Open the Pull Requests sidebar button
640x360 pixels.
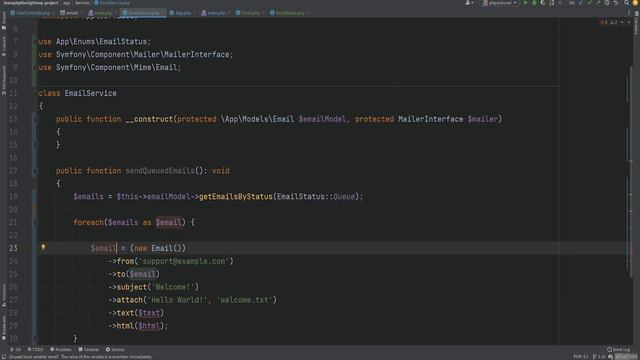4,80
